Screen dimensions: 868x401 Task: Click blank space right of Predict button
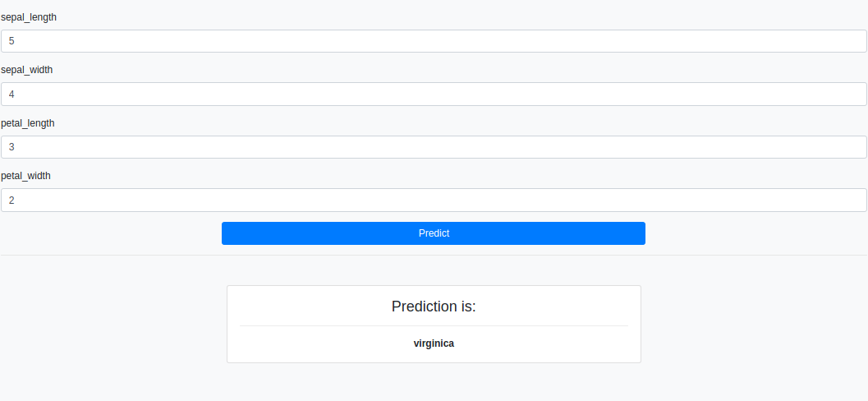tap(755, 233)
